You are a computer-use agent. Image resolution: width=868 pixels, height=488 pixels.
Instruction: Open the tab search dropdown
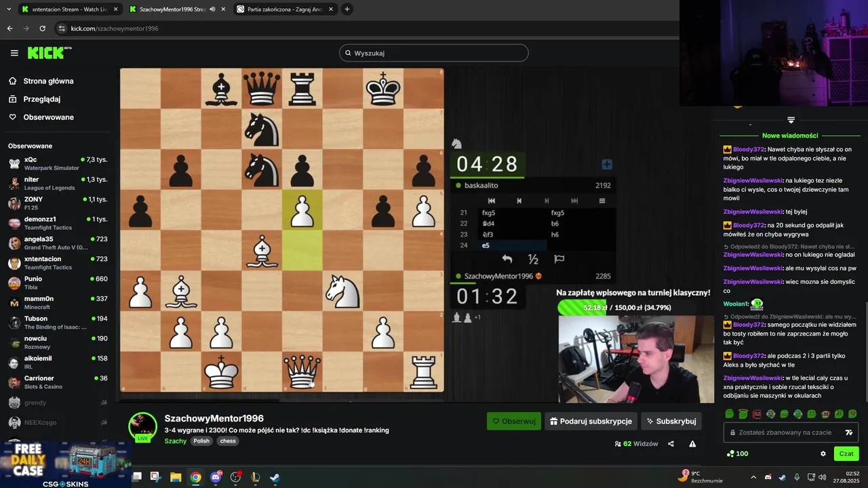pos(8,9)
